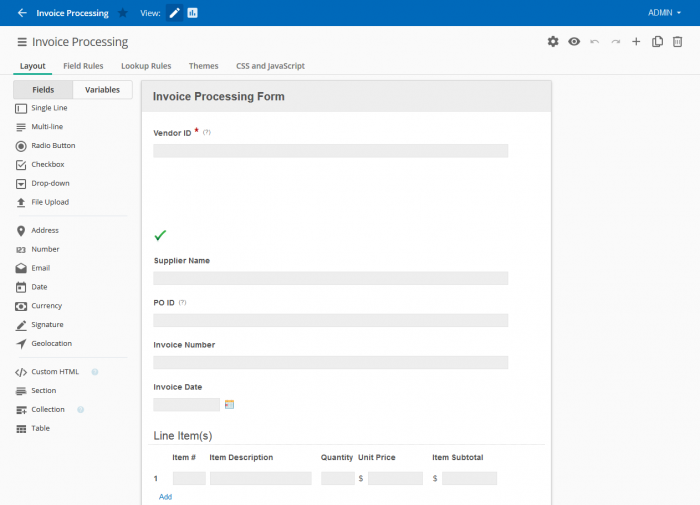The width and height of the screenshot is (700, 505).
Task: Toggle the preview eye icon
Action: tap(574, 42)
